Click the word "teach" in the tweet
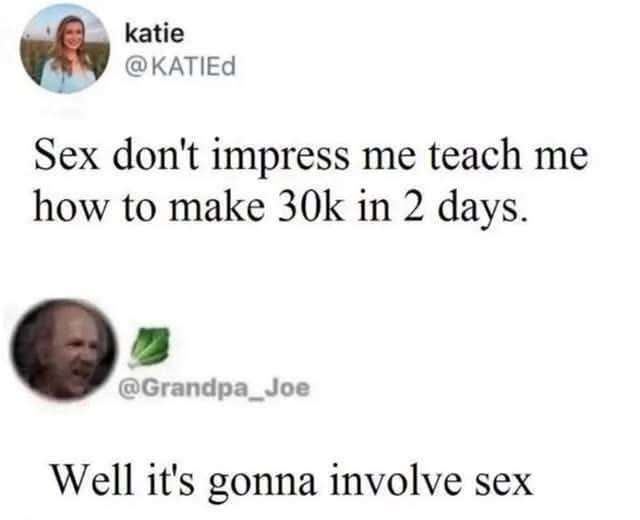Viewport: 640px width, 520px height. tap(475, 154)
